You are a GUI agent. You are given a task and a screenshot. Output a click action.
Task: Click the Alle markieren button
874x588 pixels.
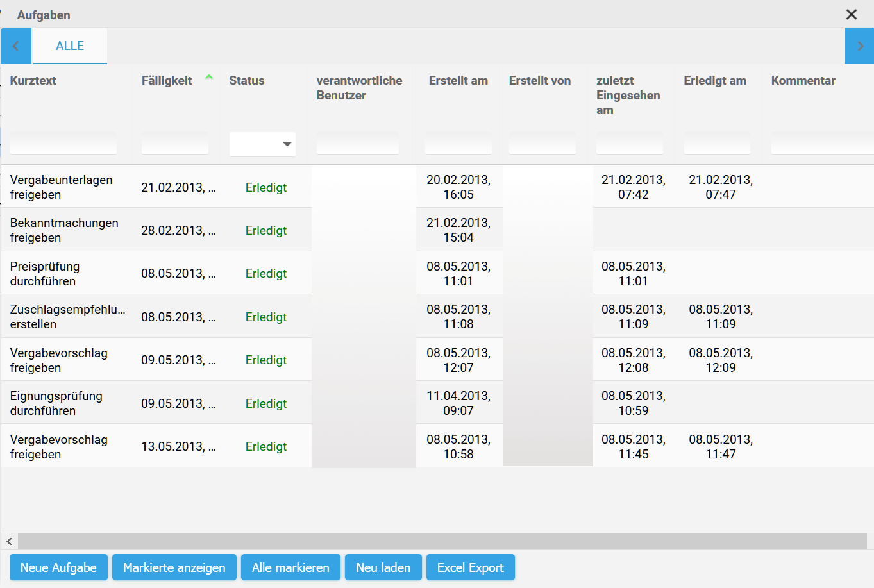point(290,567)
